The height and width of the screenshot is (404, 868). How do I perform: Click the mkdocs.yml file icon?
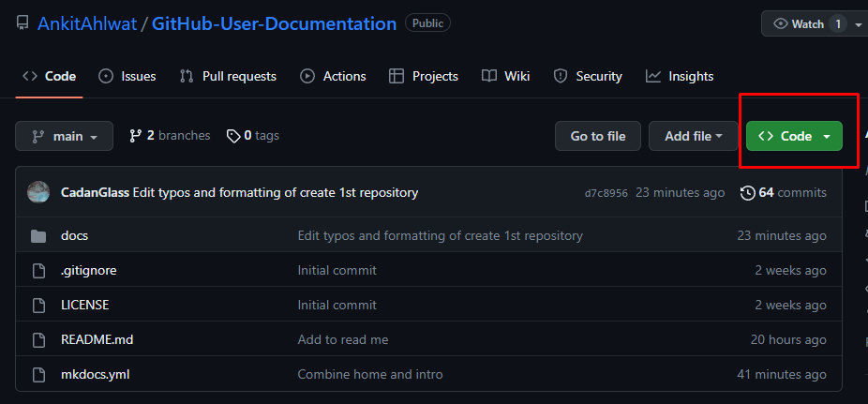click(x=38, y=375)
